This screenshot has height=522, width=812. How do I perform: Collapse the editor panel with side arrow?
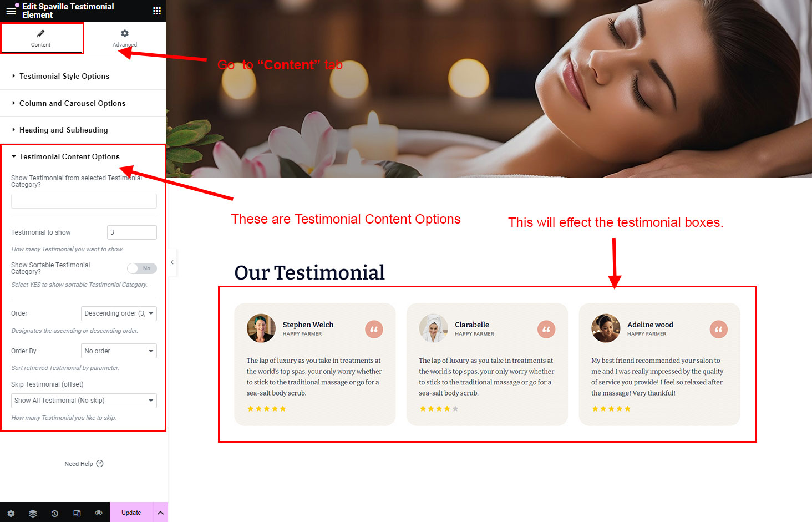click(172, 262)
